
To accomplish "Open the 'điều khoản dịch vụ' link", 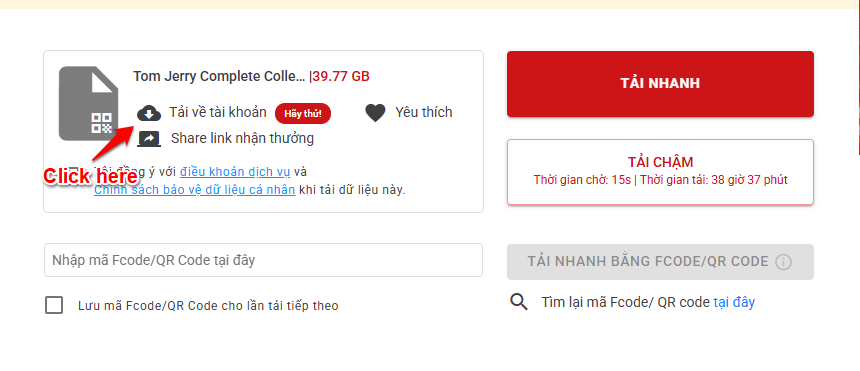I will pos(235,172).
